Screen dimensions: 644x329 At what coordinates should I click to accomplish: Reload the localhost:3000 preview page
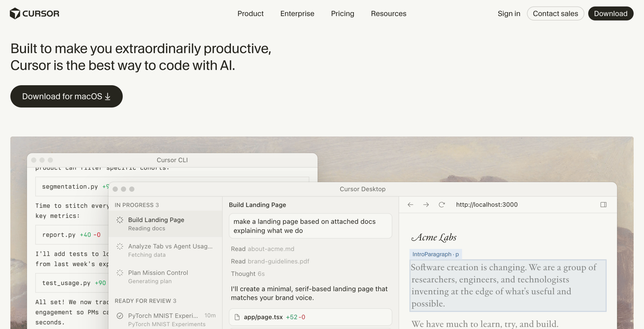(442, 205)
